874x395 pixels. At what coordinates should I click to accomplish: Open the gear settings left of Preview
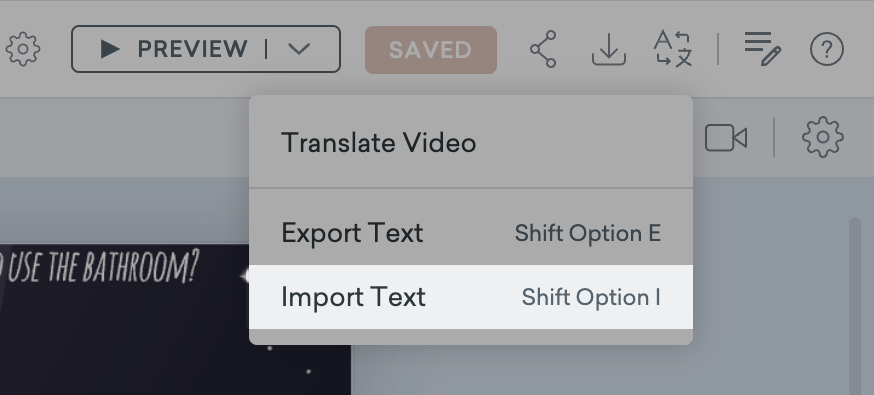click(23, 50)
